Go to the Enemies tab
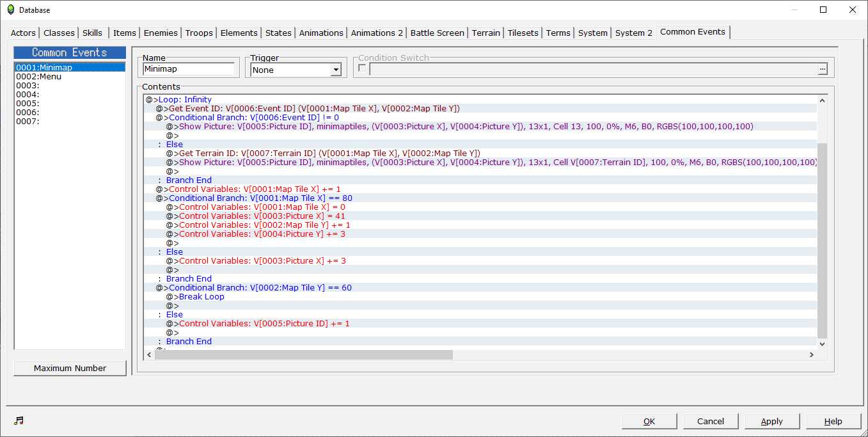Image resolution: width=868 pixels, height=437 pixels. pos(161,33)
